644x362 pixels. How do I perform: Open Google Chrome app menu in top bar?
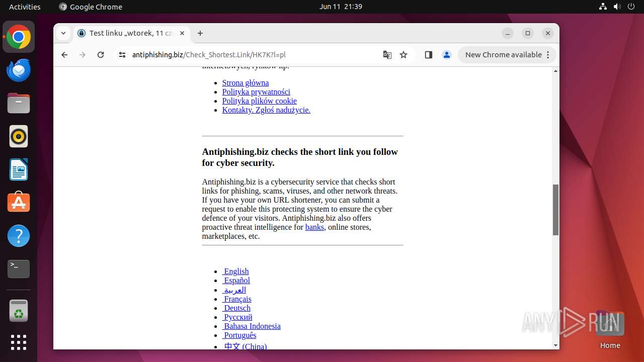click(x=91, y=7)
